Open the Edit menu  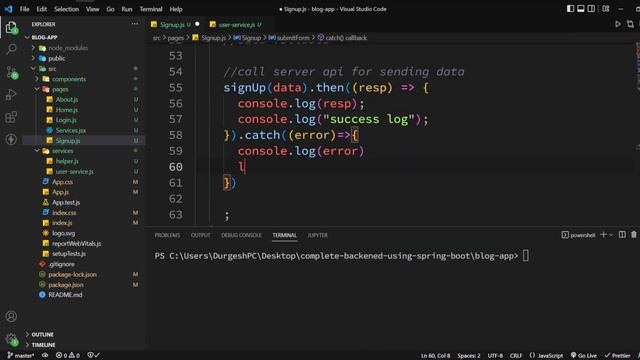coord(42,9)
